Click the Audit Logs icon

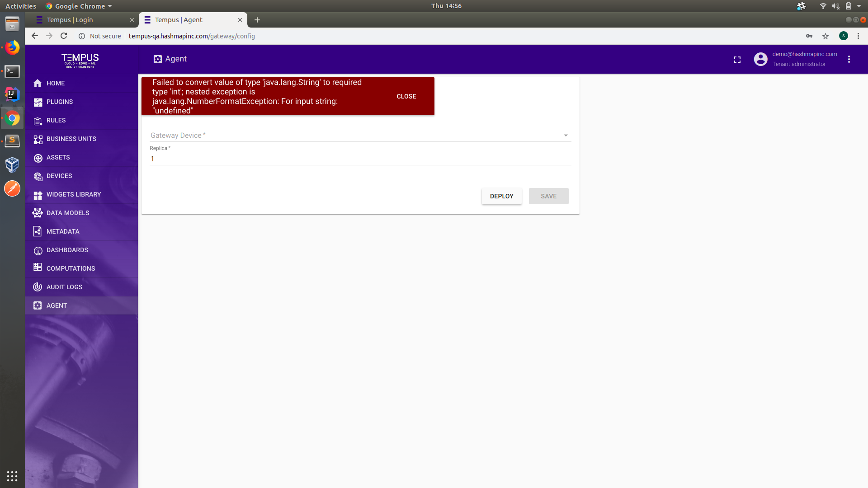pyautogui.click(x=38, y=286)
